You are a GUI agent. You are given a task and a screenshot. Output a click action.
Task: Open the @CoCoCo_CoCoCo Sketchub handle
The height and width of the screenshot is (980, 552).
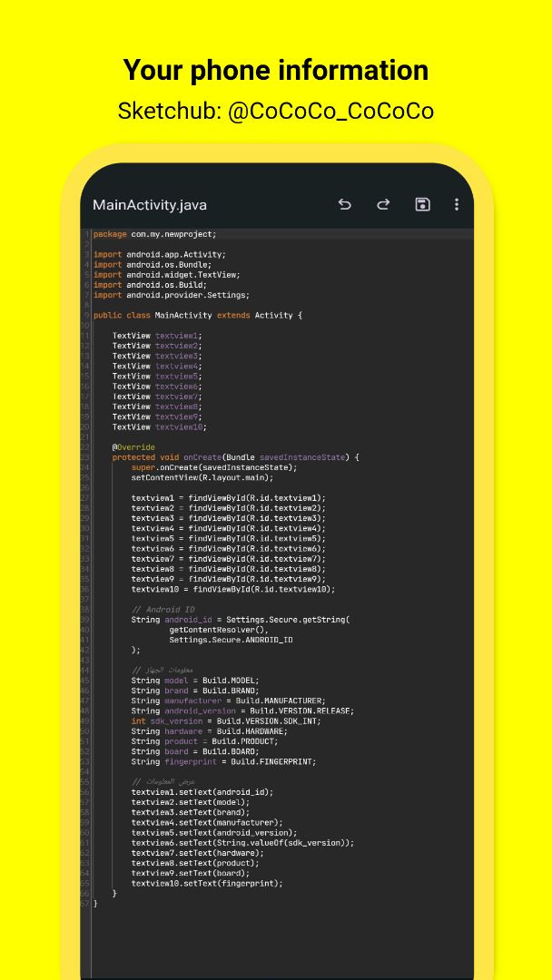tap(330, 112)
